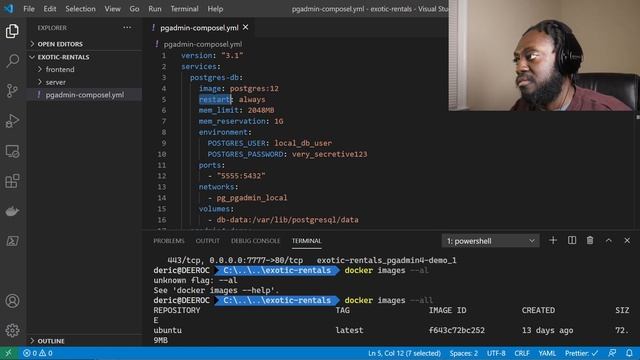Click the feedback icon in status bar
This screenshot has height=360, width=640.
pyautogui.click(x=612, y=353)
